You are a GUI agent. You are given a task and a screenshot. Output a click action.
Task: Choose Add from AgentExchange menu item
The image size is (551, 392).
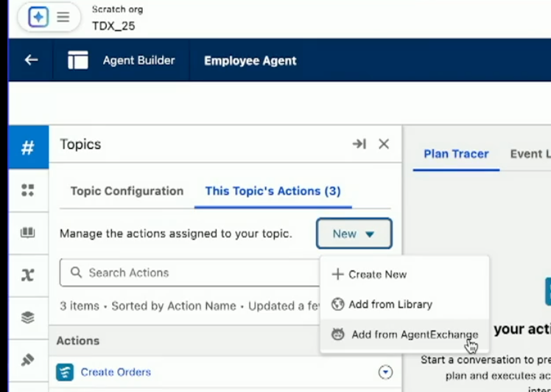click(404, 334)
